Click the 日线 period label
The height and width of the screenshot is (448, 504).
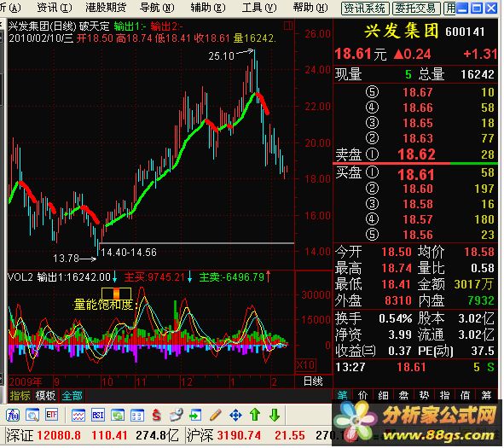[x=313, y=381]
